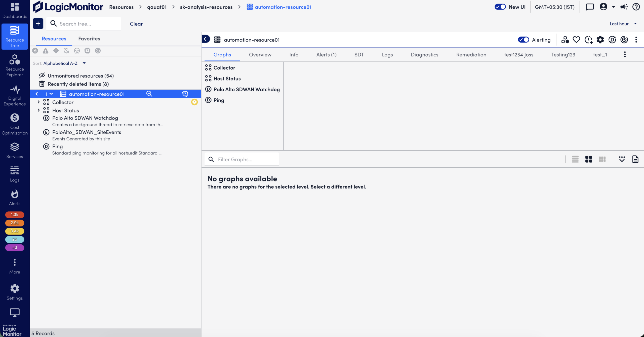The image size is (644, 337).
Task: Open the Diagnostics tab
Action: 424,55
